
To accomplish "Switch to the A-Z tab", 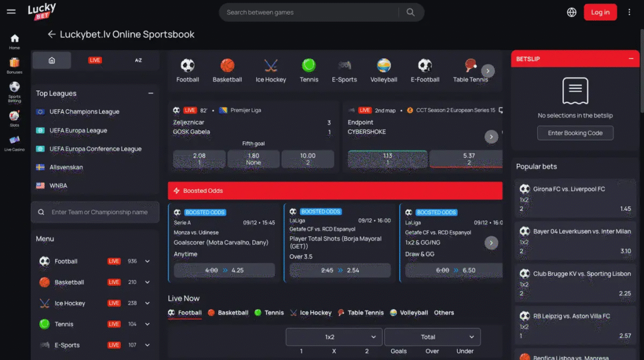I will point(138,60).
